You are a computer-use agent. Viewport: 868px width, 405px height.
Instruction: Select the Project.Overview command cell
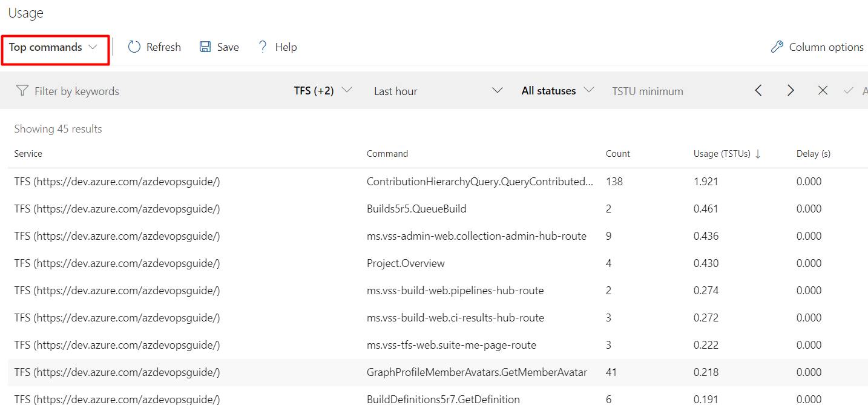(x=406, y=263)
